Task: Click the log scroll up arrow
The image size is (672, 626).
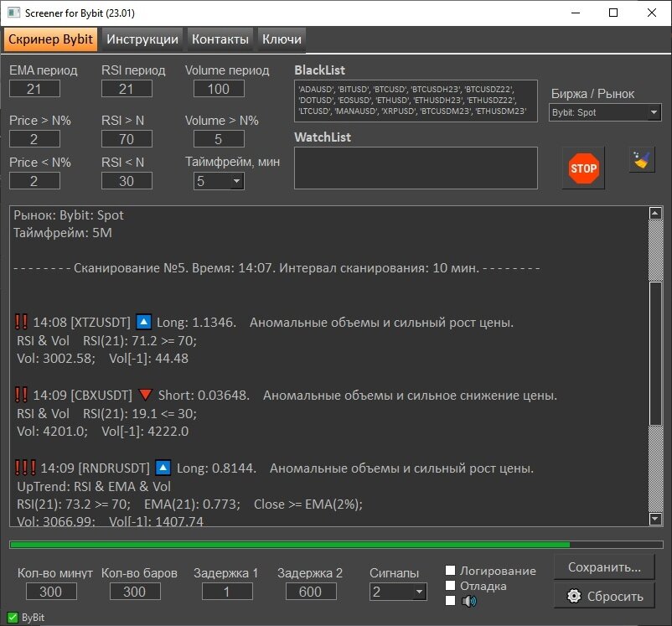Action: click(x=656, y=213)
